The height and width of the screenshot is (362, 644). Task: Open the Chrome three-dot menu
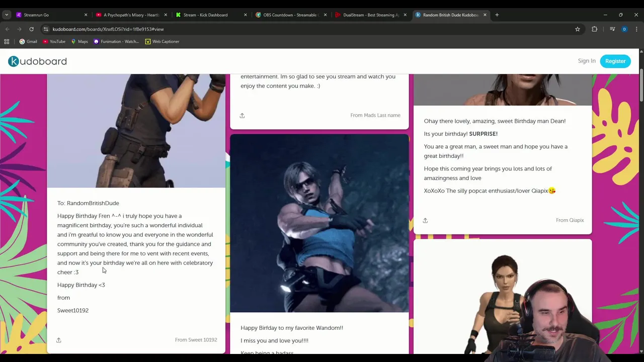(636, 29)
